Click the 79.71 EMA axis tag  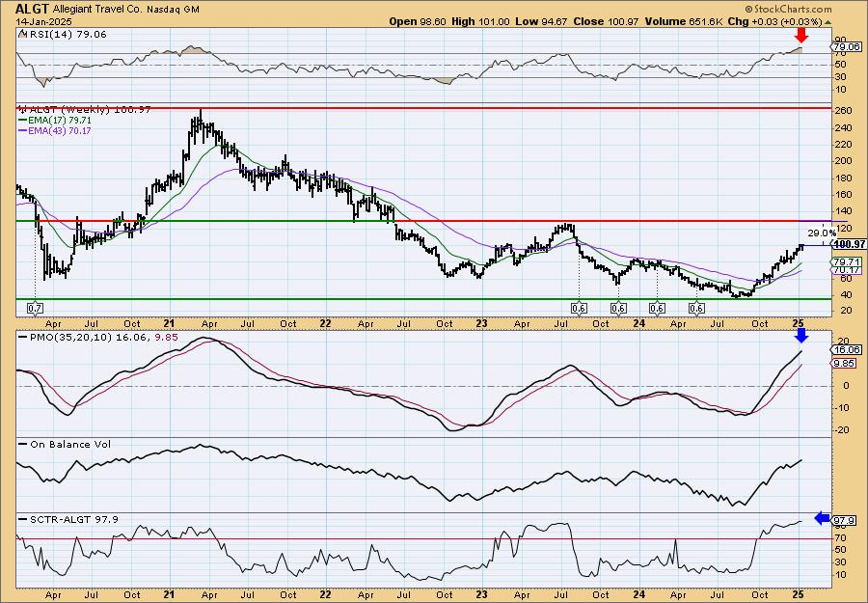(848, 261)
